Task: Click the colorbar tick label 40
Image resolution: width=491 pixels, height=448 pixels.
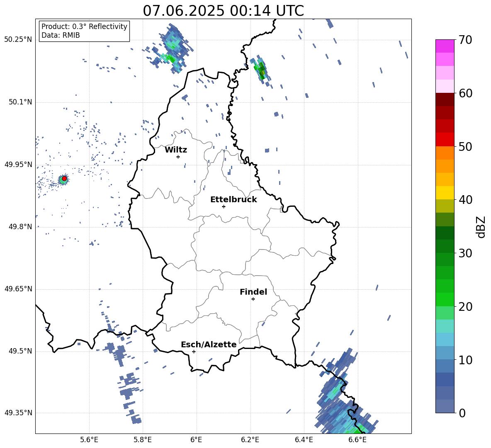Action: click(x=465, y=200)
